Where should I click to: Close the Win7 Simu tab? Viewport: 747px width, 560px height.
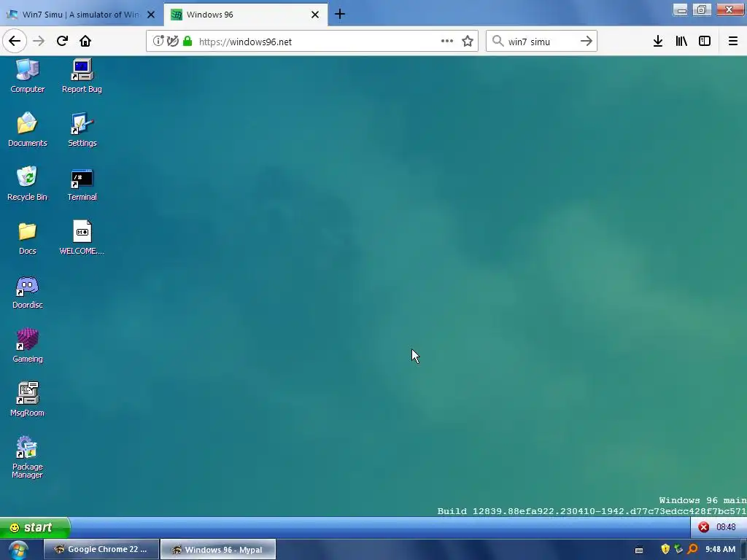coord(151,15)
